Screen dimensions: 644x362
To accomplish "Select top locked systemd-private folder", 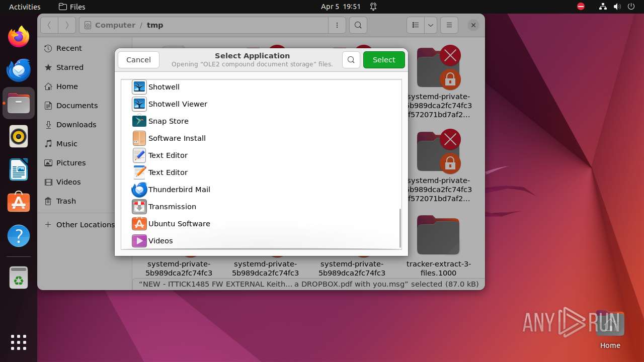I will (438, 83).
